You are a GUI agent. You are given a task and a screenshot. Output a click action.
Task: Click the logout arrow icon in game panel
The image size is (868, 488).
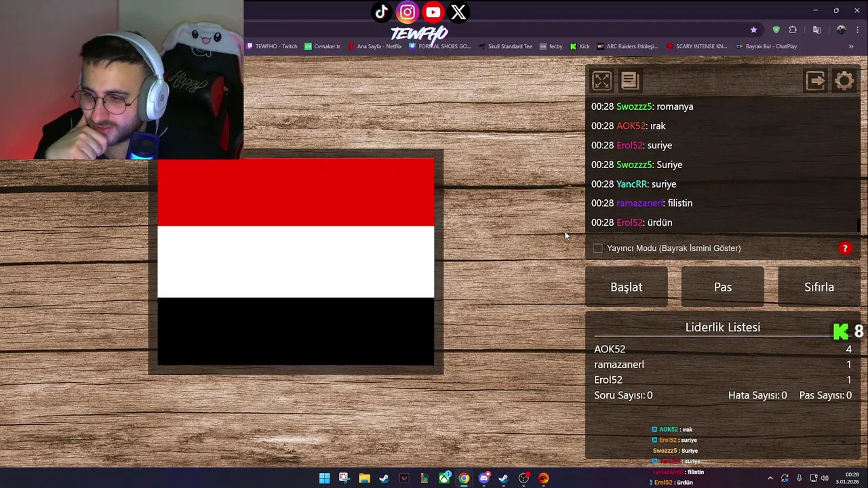[x=816, y=81]
